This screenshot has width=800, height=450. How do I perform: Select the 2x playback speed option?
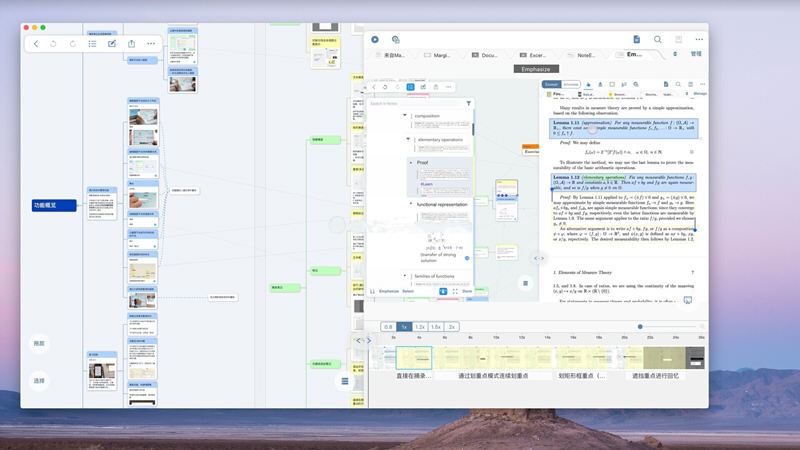pyautogui.click(x=452, y=327)
